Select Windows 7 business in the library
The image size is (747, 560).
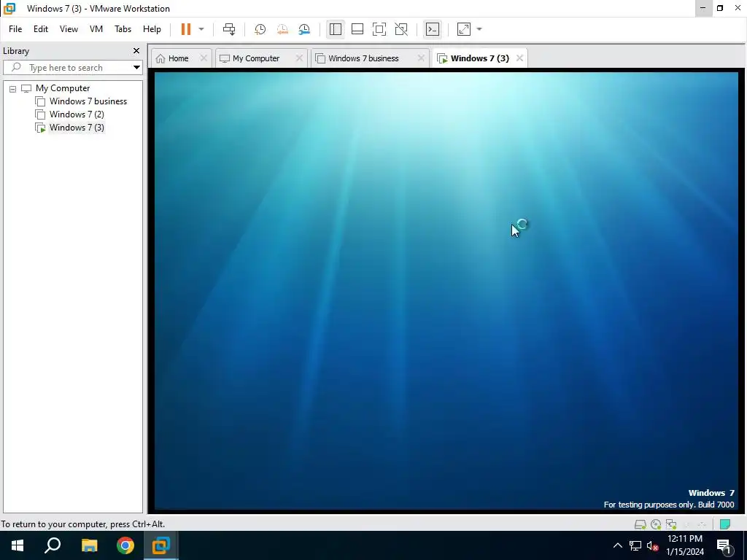88,101
